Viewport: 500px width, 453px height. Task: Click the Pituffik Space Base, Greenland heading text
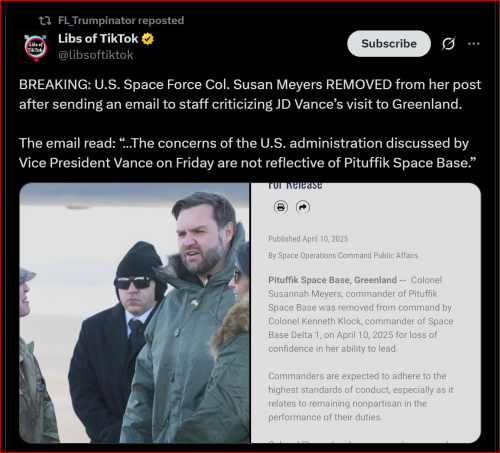point(332,280)
